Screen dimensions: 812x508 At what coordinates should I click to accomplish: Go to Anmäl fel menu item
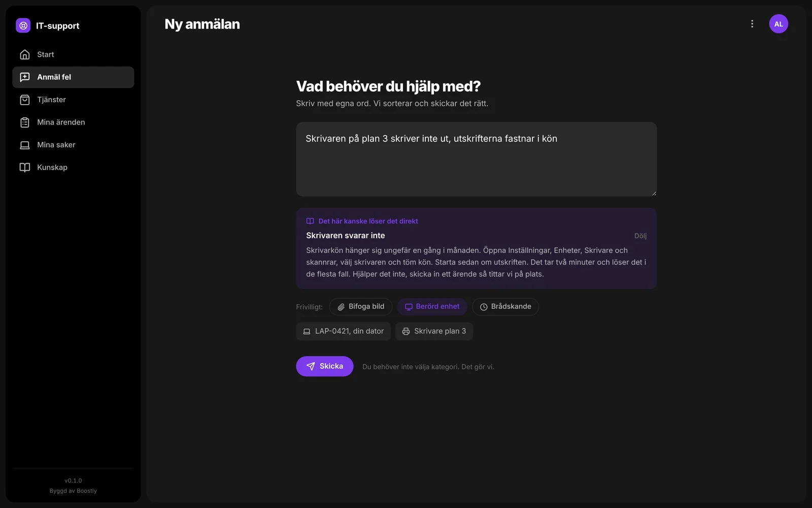(x=73, y=77)
